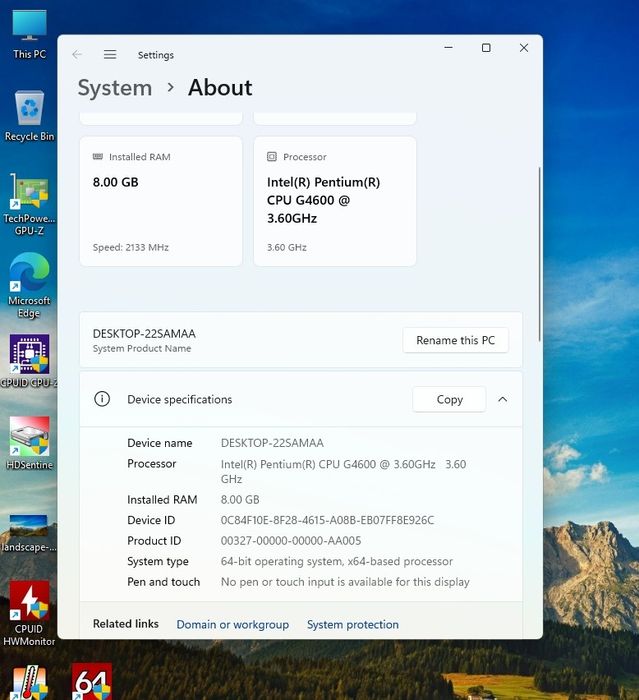This screenshot has width=639, height=700.
Task: Click the Related links label
Action: [x=125, y=624]
